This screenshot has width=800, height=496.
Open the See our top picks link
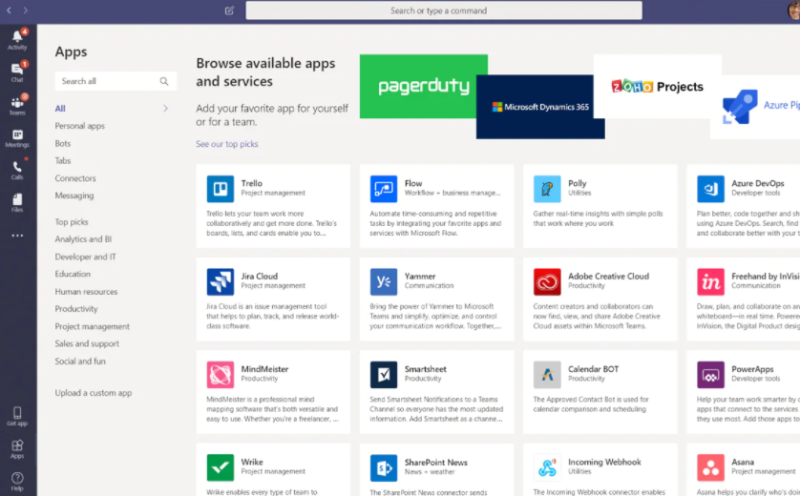click(x=227, y=144)
